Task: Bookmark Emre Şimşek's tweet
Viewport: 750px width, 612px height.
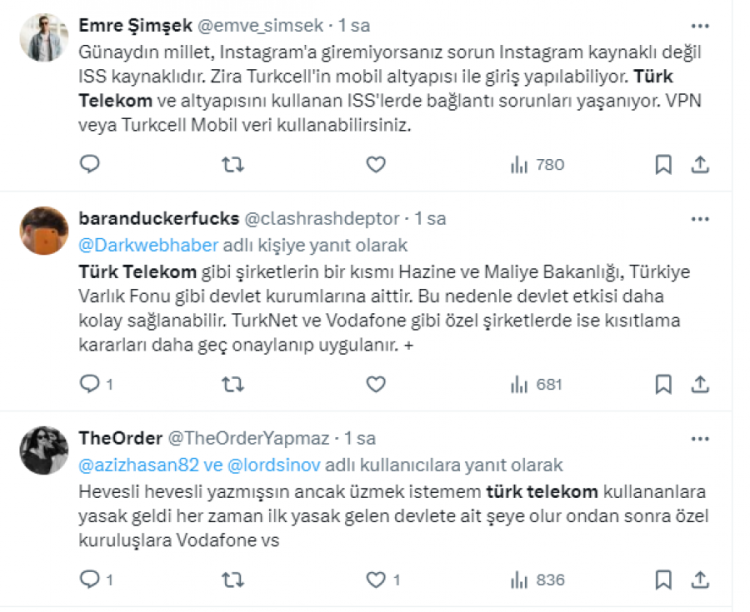Action: 663,165
